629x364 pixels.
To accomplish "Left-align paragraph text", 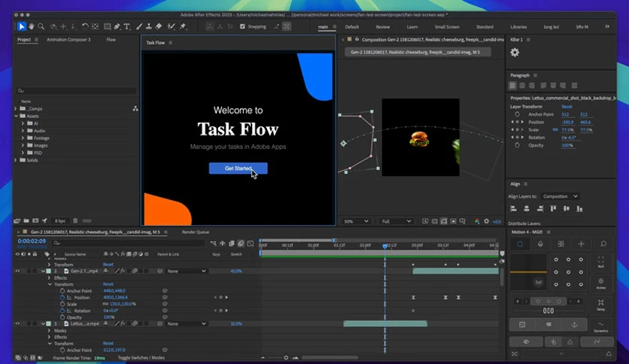I will coord(512,86).
